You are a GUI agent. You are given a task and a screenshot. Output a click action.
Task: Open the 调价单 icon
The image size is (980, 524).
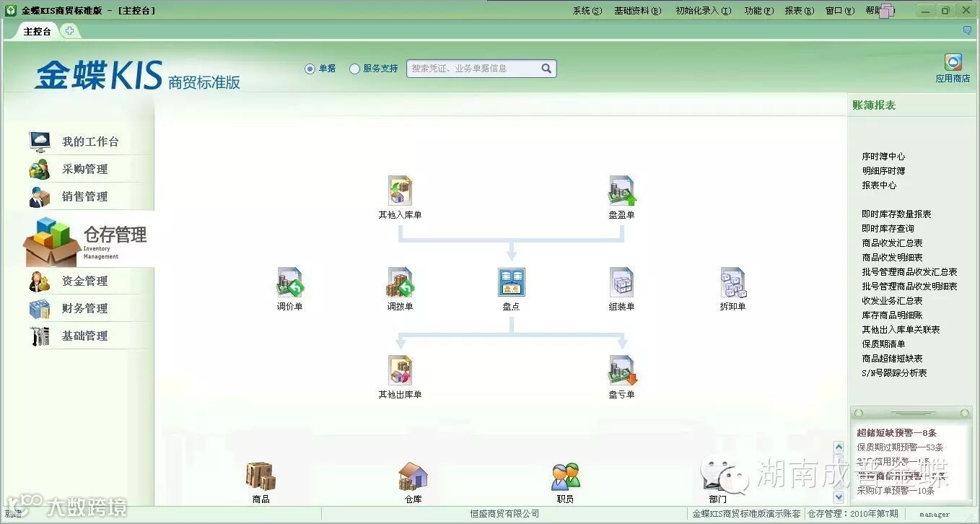coord(290,282)
